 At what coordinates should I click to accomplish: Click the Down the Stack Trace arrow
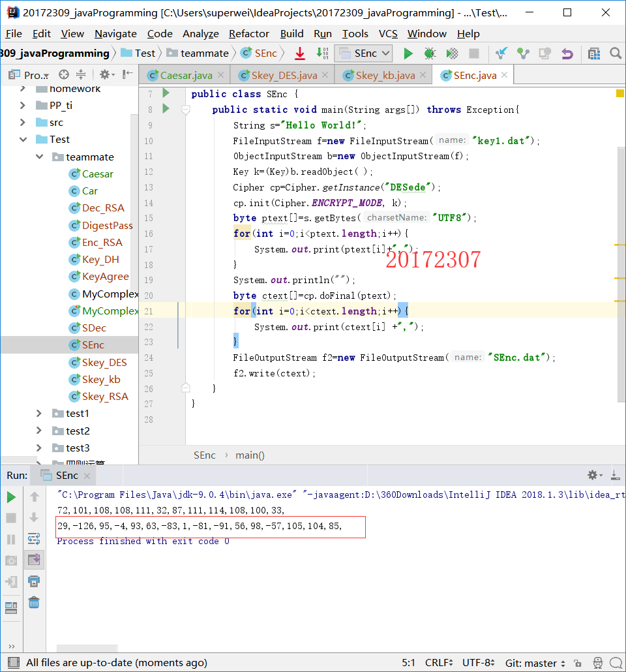coord(35,518)
